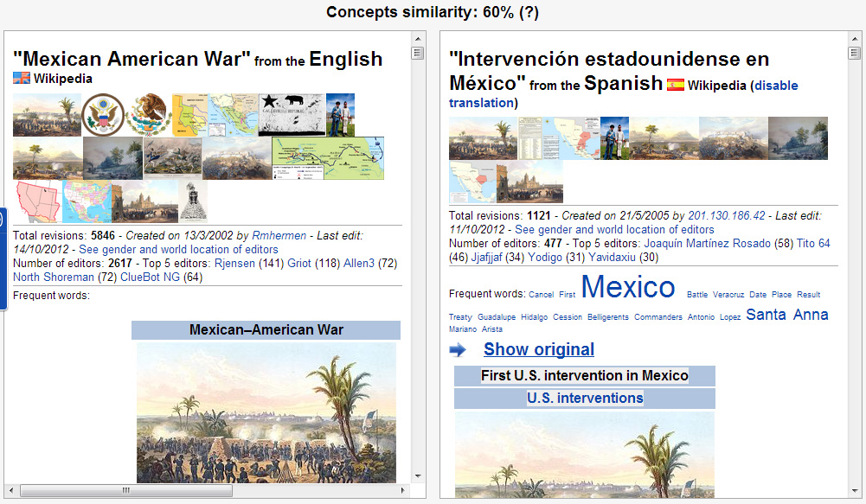
Task: Open the Mexican coat of arms eagle thumbnail
Action: 149,115
